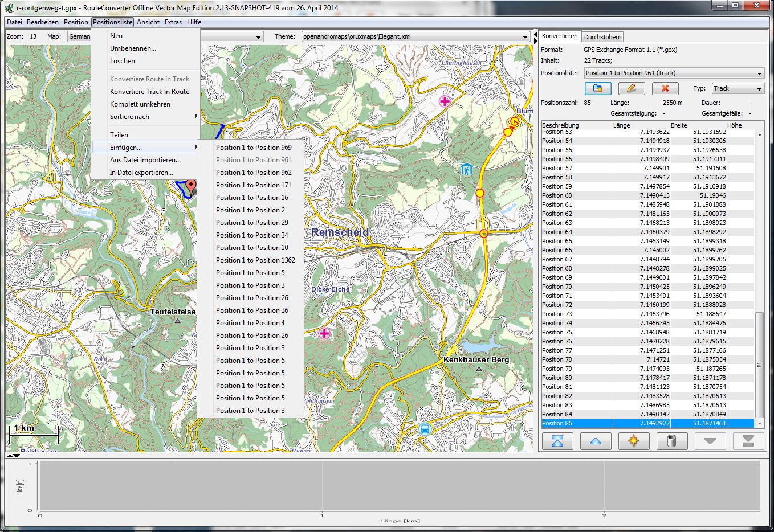
Task: Choose 'Position 1 to Position 1362' submenu item
Action: 255,260
